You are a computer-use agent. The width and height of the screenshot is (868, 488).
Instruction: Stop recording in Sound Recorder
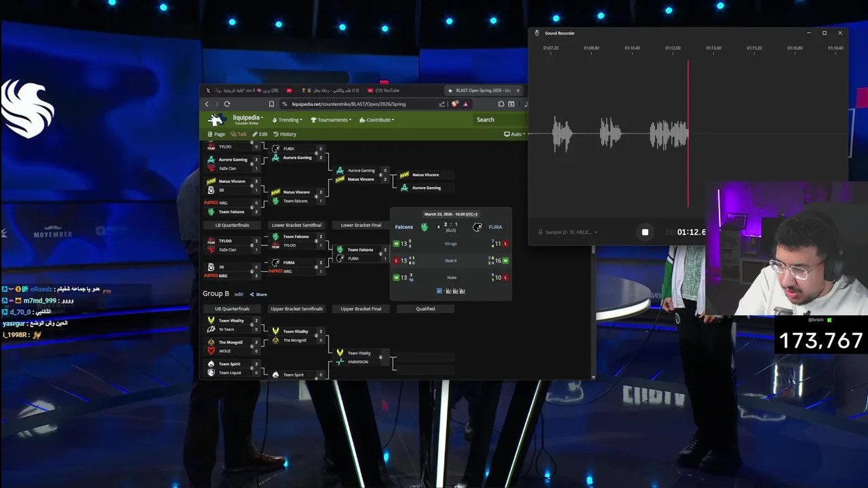click(x=645, y=232)
